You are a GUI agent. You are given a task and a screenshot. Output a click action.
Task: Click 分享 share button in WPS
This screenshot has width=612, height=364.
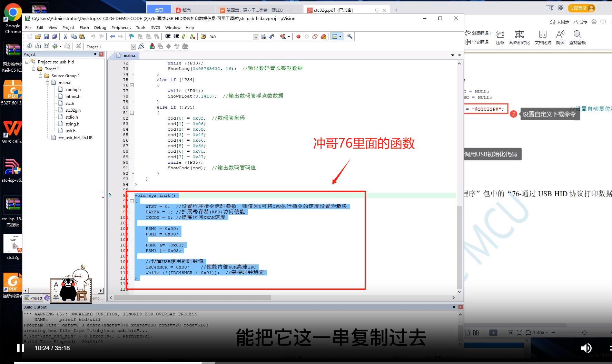[580, 22]
